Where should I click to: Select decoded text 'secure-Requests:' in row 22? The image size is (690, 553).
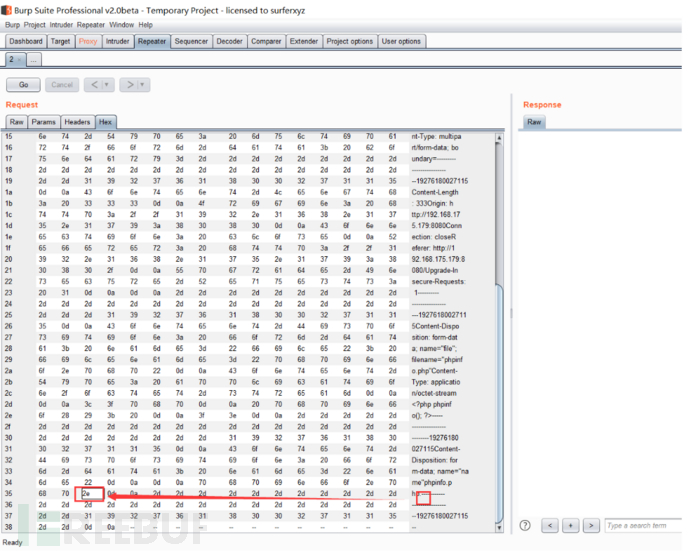438,282
